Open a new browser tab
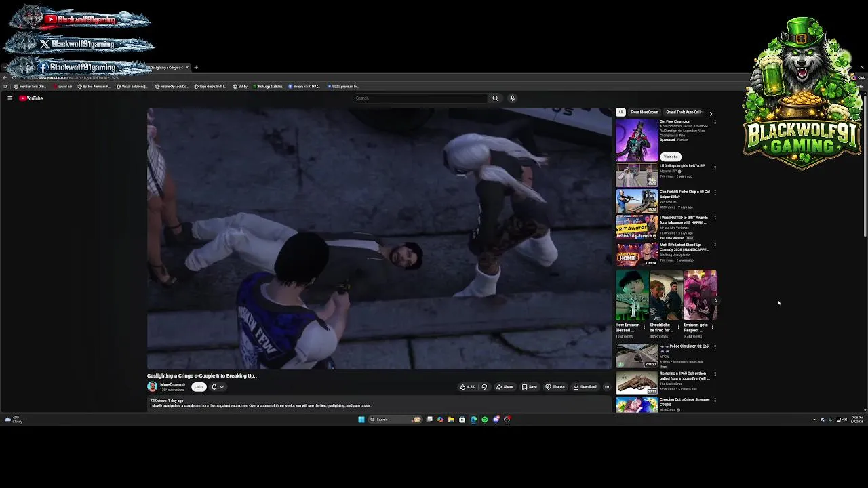This screenshot has width=868, height=488. 196,68
